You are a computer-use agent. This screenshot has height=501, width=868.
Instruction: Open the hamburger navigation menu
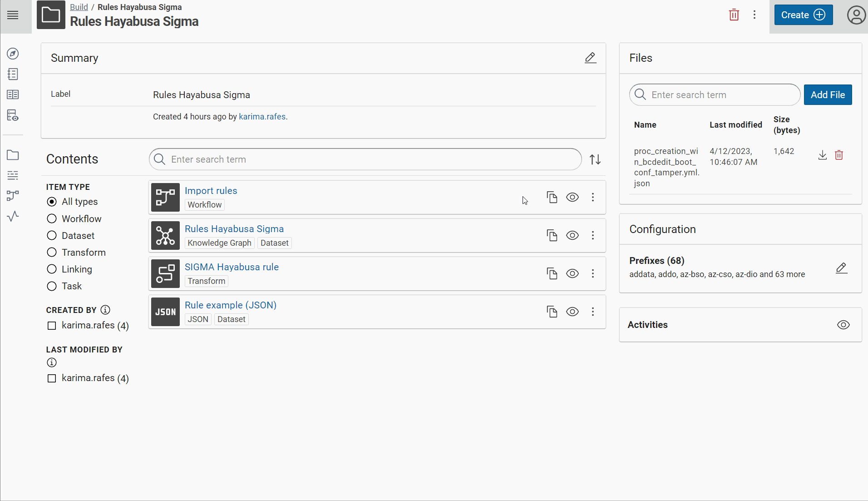tap(13, 15)
